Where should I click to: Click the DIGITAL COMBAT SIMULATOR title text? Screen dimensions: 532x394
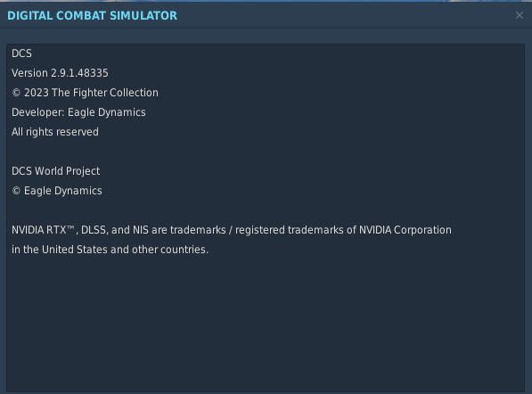pyautogui.click(x=93, y=16)
